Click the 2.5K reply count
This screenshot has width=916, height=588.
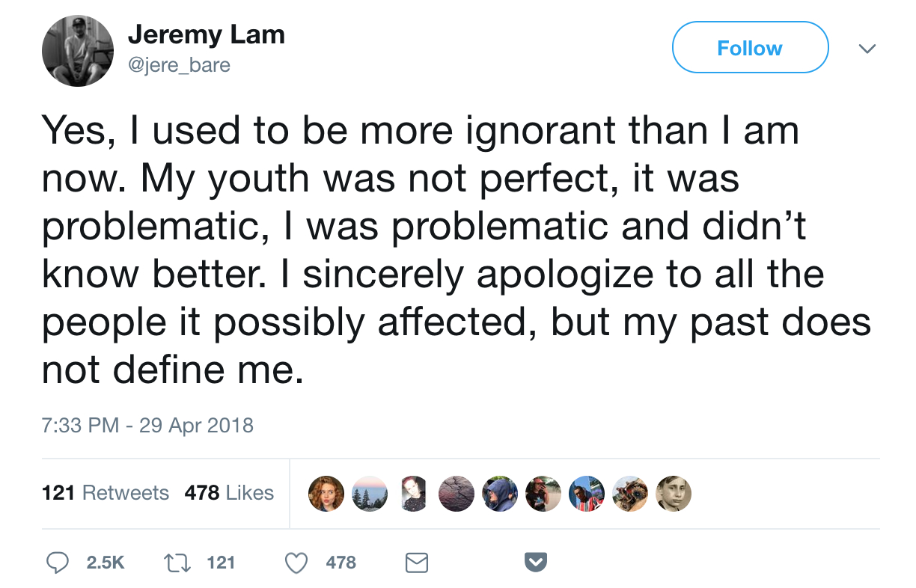[x=106, y=563]
